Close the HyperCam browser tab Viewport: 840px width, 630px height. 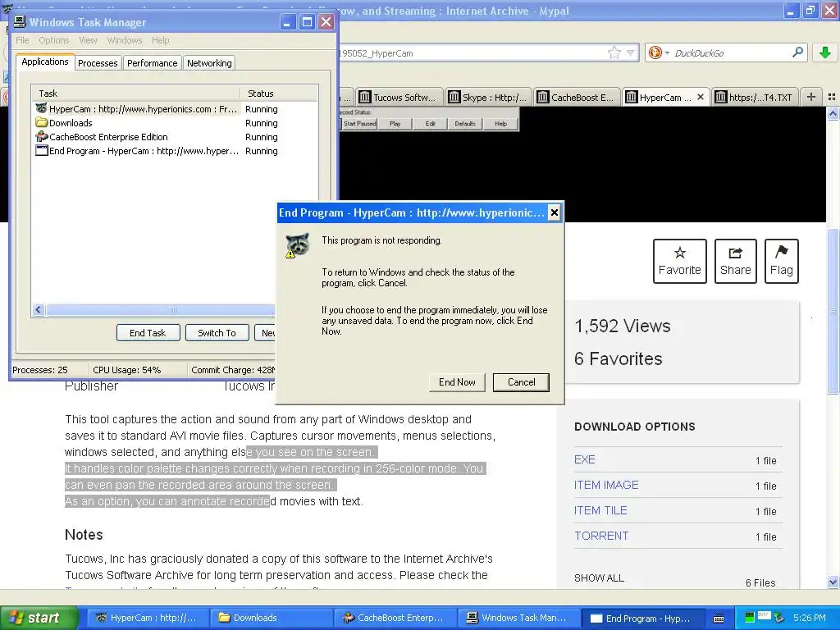click(701, 97)
